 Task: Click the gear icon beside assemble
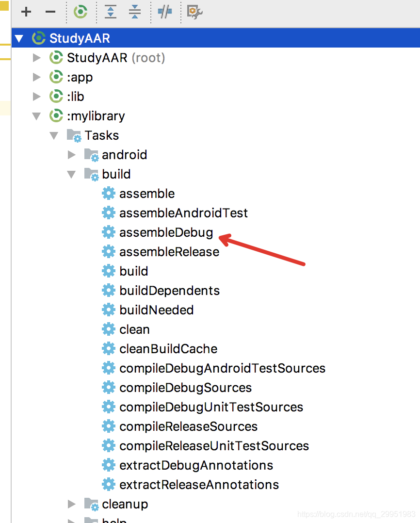pos(109,194)
